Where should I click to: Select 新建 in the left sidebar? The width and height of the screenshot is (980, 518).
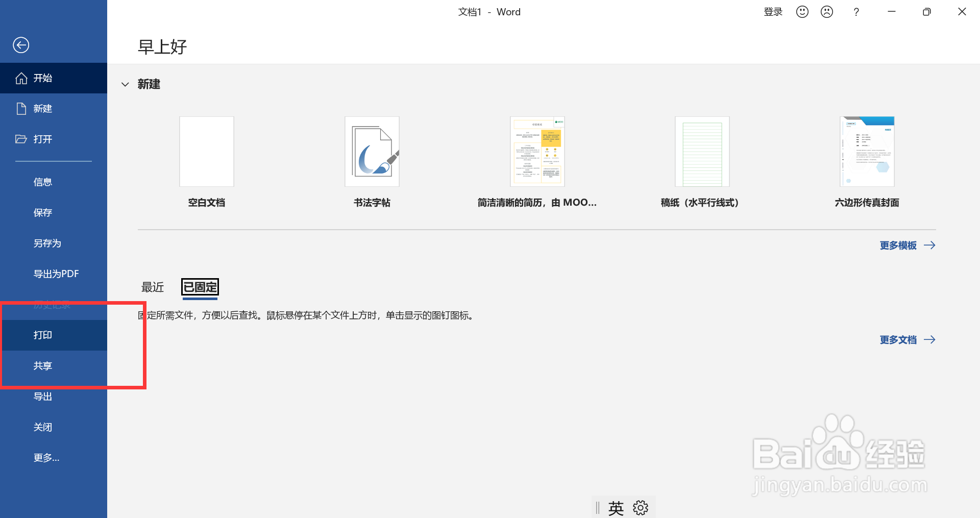[54, 109]
